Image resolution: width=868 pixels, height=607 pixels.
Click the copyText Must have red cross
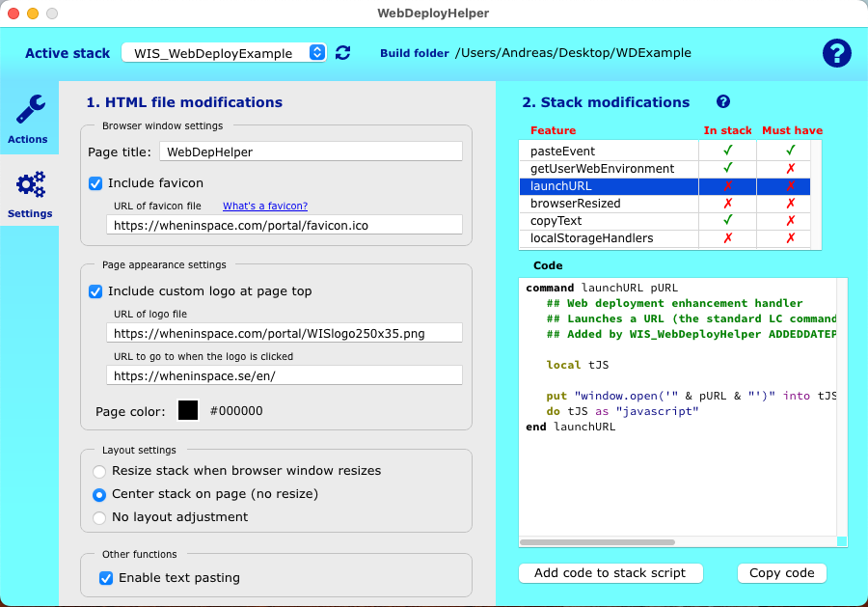(x=790, y=221)
